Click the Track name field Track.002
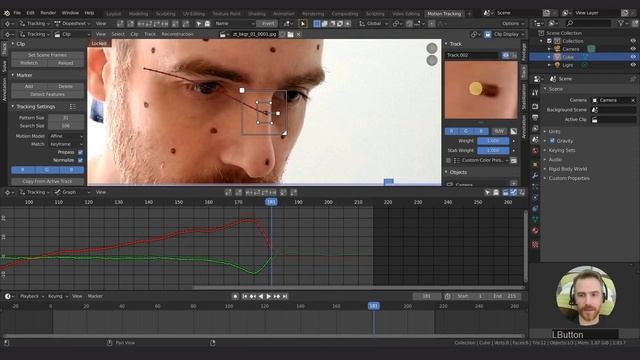This screenshot has height=360, width=640. tap(472, 55)
